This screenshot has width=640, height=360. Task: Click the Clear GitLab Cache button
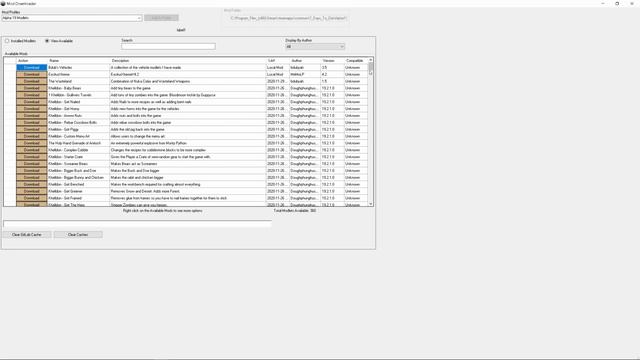click(27, 235)
